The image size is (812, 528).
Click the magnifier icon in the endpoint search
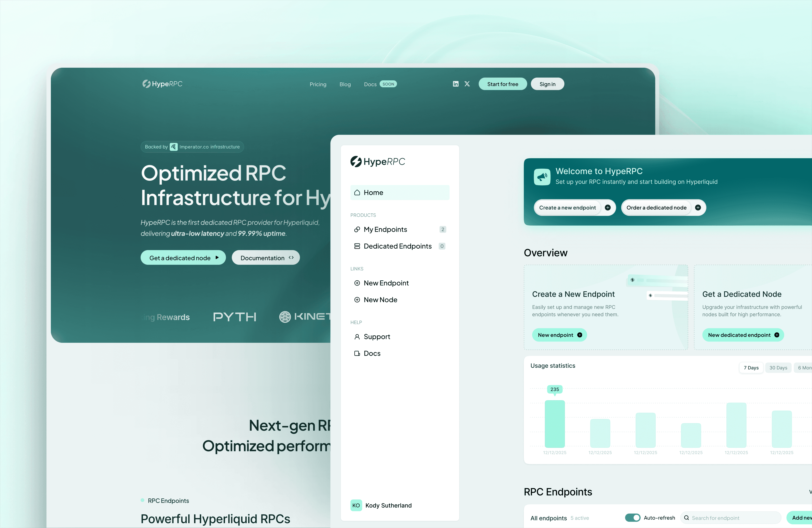[x=686, y=518]
